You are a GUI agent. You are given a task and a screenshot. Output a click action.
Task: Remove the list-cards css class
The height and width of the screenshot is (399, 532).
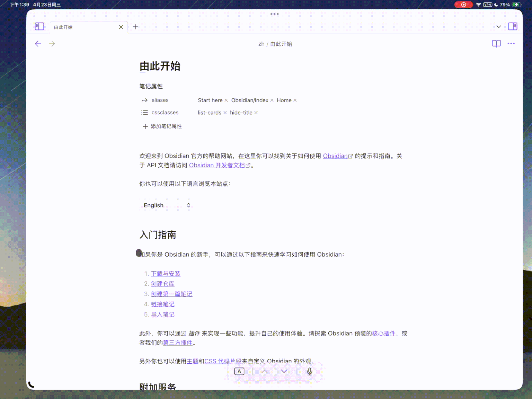(225, 113)
